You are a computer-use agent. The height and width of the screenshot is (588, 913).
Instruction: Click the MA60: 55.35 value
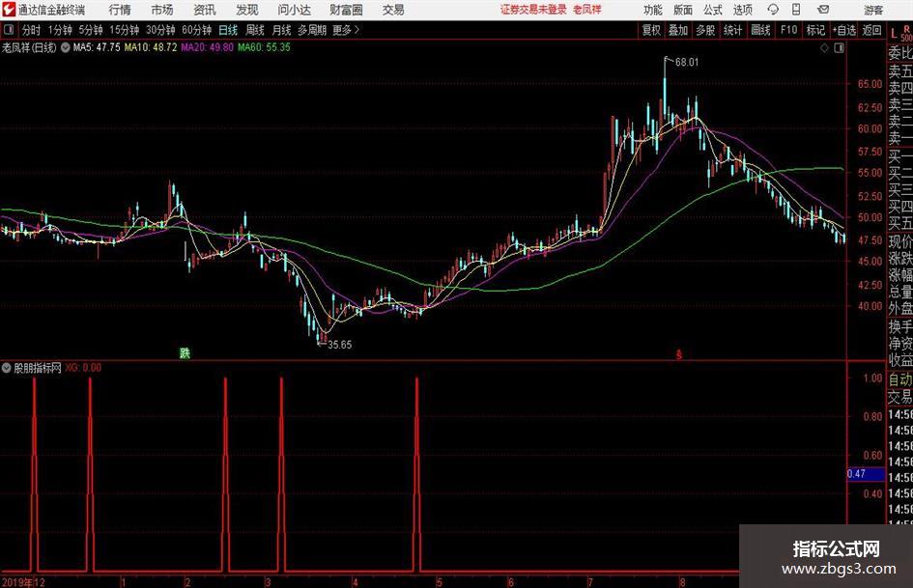(x=264, y=47)
